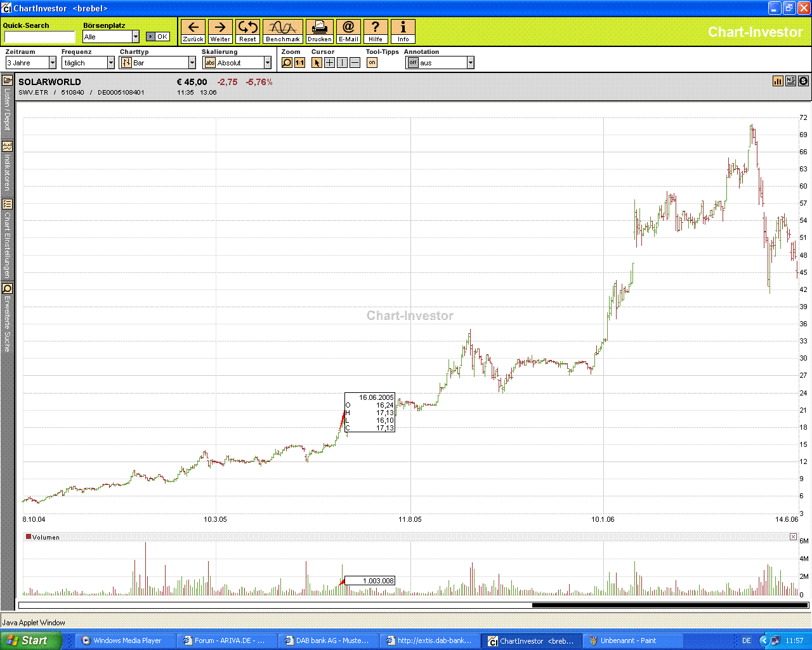Open the Zeitraum dropdown showing 3 Jahre
The image size is (812, 650).
click(x=53, y=62)
